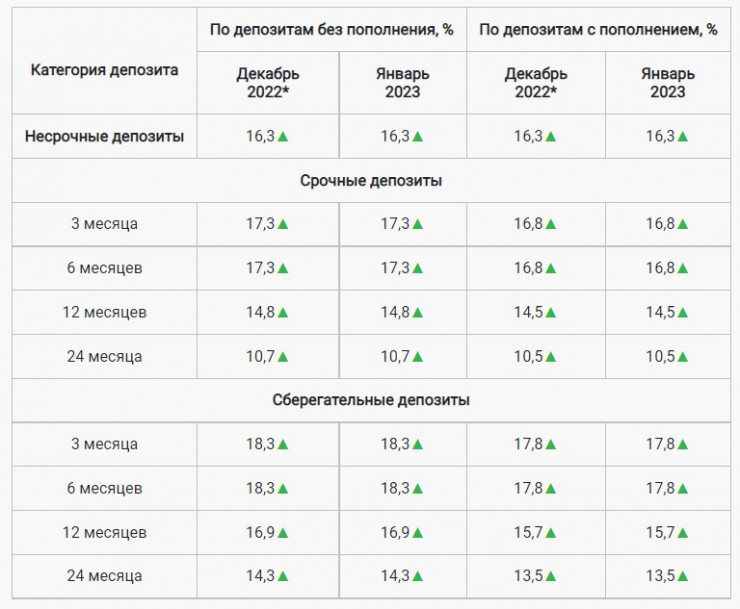Click the 'Сберегательные депозиты' section heading
The height and width of the screenshot is (609, 740).
(x=371, y=401)
